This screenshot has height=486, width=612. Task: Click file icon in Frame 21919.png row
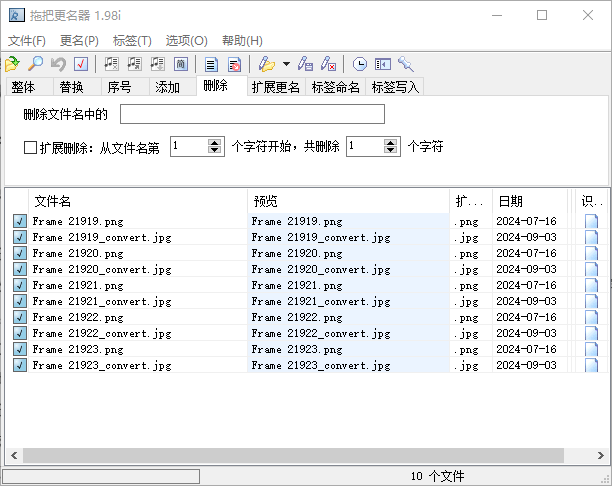click(x=591, y=221)
